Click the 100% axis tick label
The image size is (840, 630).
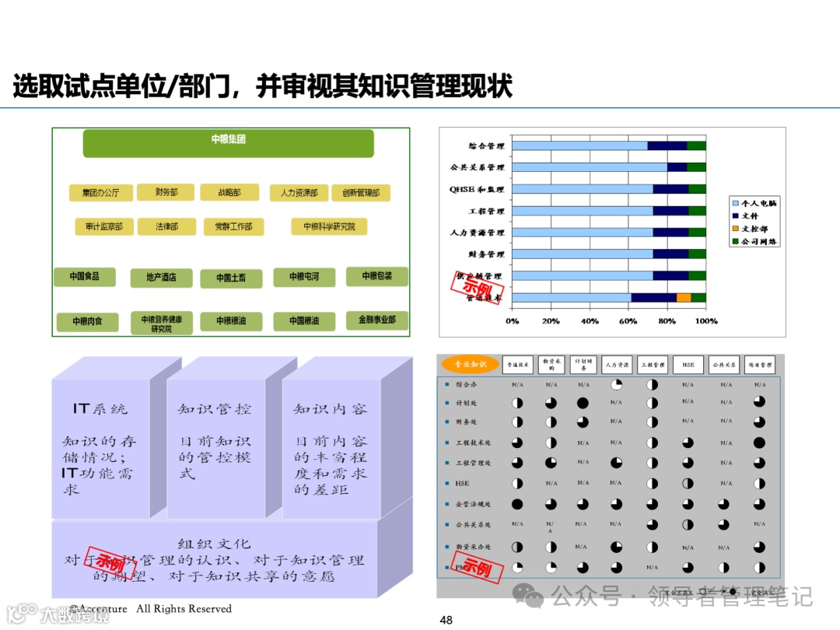click(x=706, y=321)
